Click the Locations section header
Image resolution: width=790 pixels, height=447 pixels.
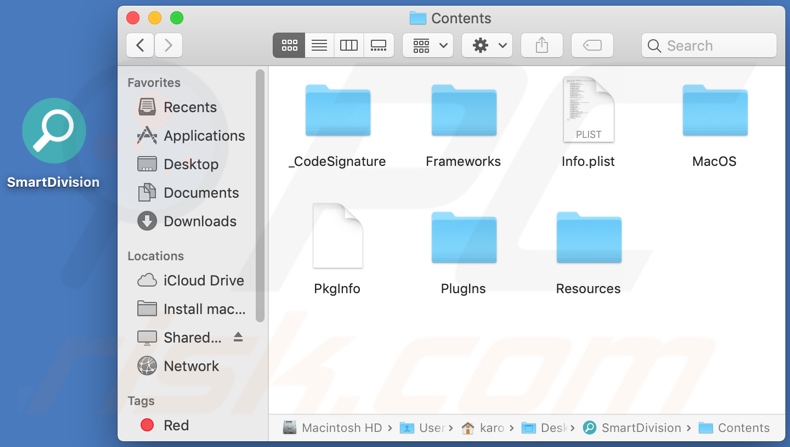click(155, 256)
